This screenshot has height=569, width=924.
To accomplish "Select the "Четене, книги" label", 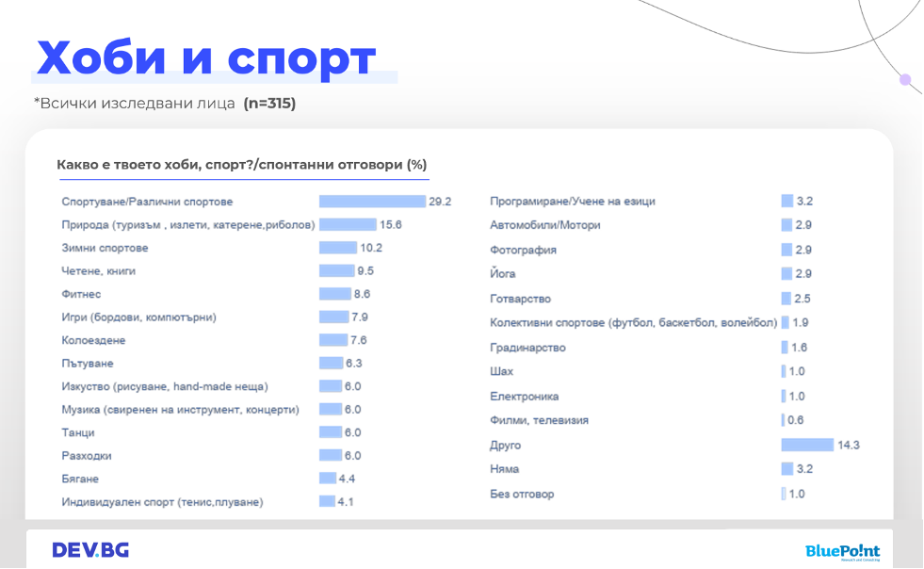I will click(98, 271).
